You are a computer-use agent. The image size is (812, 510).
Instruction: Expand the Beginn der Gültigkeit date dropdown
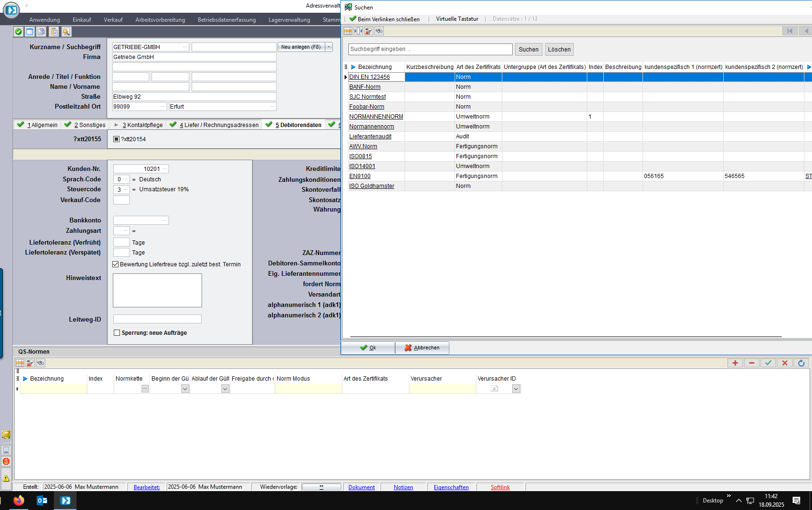(x=185, y=389)
